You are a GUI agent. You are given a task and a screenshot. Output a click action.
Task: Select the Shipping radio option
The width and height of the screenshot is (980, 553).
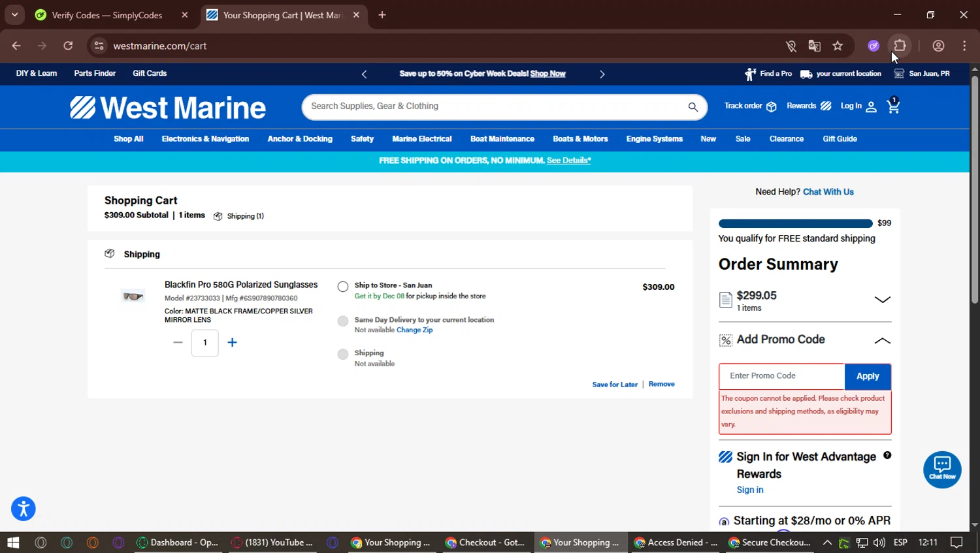[x=343, y=355]
